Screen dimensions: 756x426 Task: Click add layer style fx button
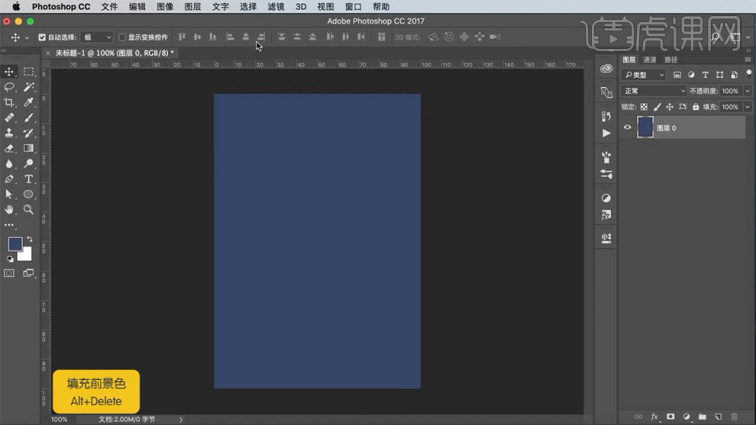click(655, 417)
